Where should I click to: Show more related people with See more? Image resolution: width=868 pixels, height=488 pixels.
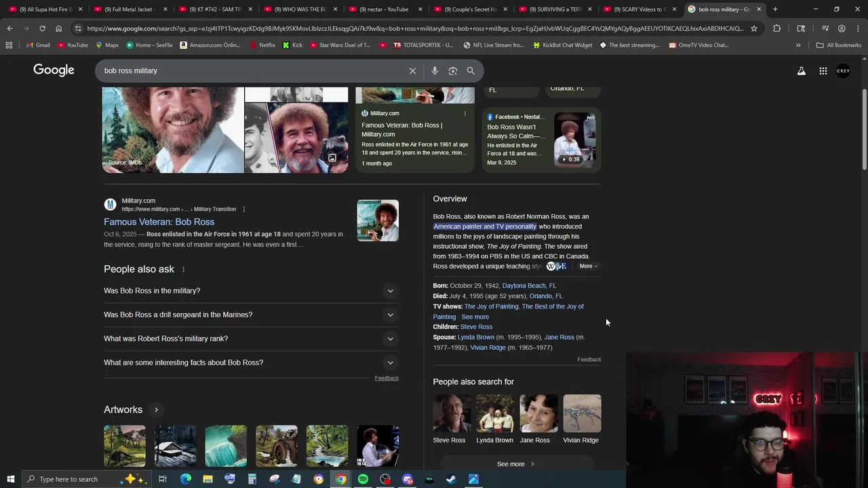[x=517, y=464]
